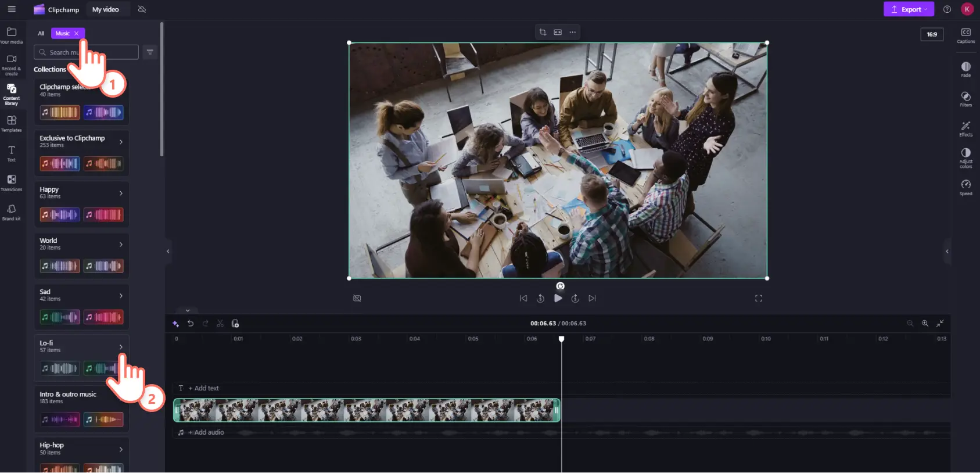Image resolution: width=980 pixels, height=473 pixels.
Task: Enter fullscreen preview
Action: pos(758,298)
